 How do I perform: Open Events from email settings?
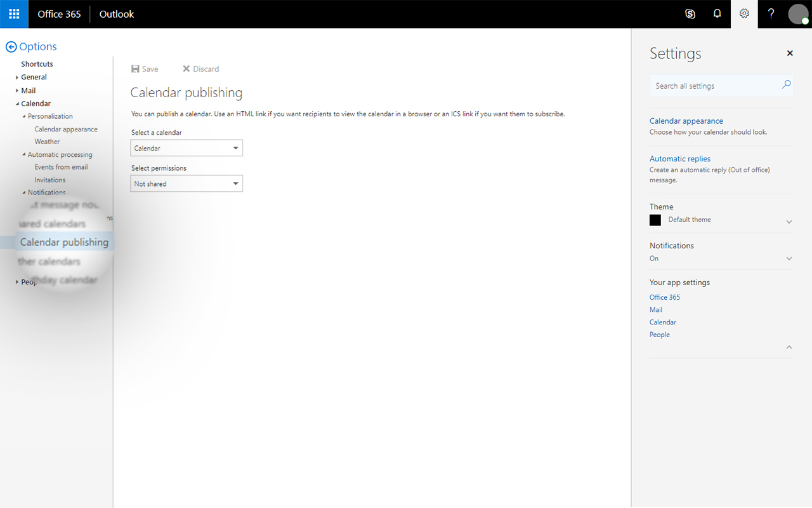[x=61, y=167]
